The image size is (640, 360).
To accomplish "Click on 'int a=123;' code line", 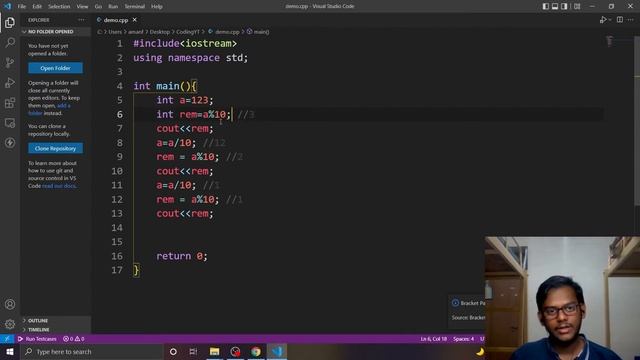I will coord(185,100).
